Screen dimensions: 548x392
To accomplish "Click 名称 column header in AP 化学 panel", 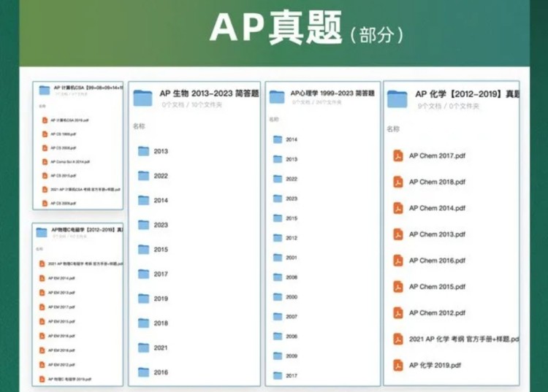I will click(393, 129).
